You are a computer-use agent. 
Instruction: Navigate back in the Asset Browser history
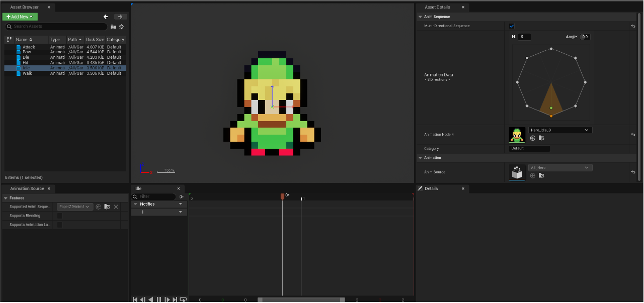[x=106, y=17]
